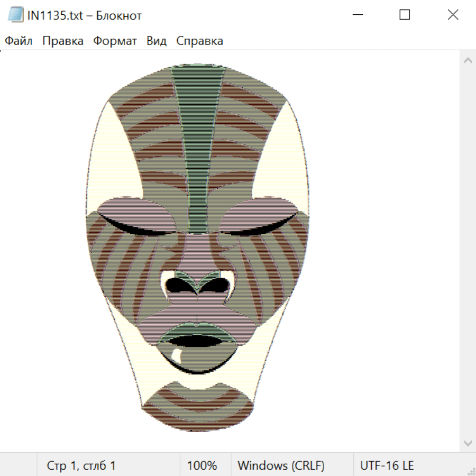The image size is (476, 476).
Task: Open the Формат menu
Action: point(115,41)
